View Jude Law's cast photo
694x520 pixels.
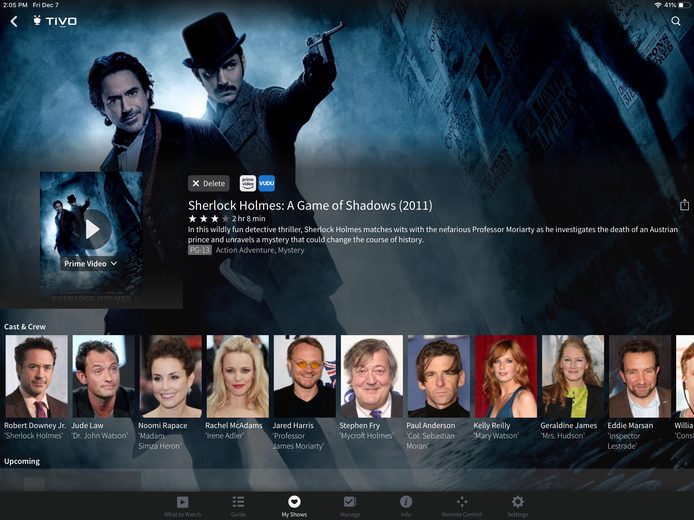tap(104, 376)
